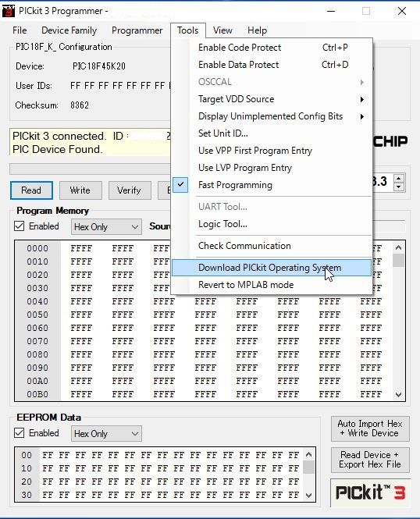Minimize the PICkit 3 Programmer window
The height and width of the screenshot is (519, 420).
point(331,11)
